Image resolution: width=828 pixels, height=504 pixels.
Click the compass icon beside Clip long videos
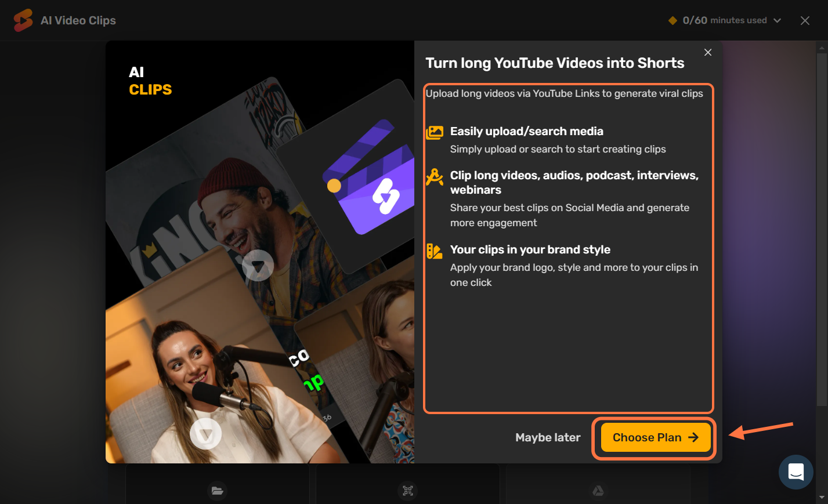tap(435, 177)
